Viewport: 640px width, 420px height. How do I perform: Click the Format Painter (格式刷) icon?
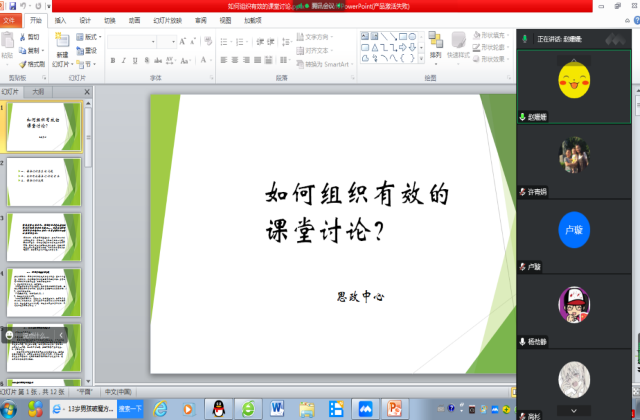(x=32, y=63)
